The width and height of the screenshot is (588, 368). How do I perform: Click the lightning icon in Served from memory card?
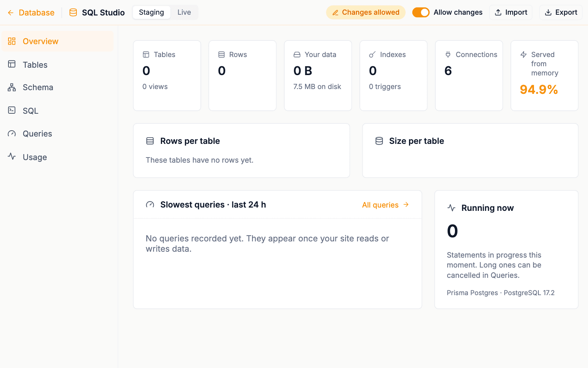tap(524, 54)
